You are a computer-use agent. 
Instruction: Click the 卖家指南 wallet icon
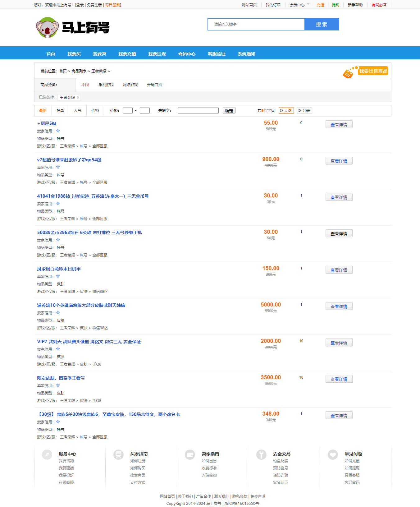point(190,454)
